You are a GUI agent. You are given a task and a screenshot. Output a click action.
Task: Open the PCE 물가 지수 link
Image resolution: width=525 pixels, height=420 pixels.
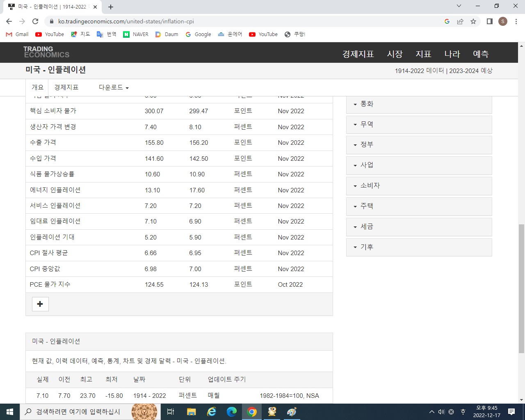tap(50, 284)
